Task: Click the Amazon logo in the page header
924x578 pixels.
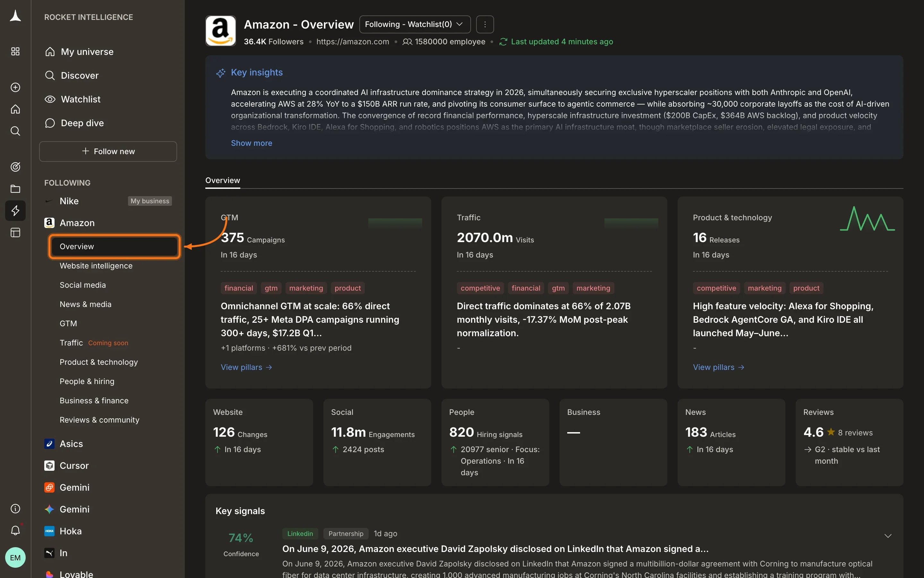Action: coord(221,31)
